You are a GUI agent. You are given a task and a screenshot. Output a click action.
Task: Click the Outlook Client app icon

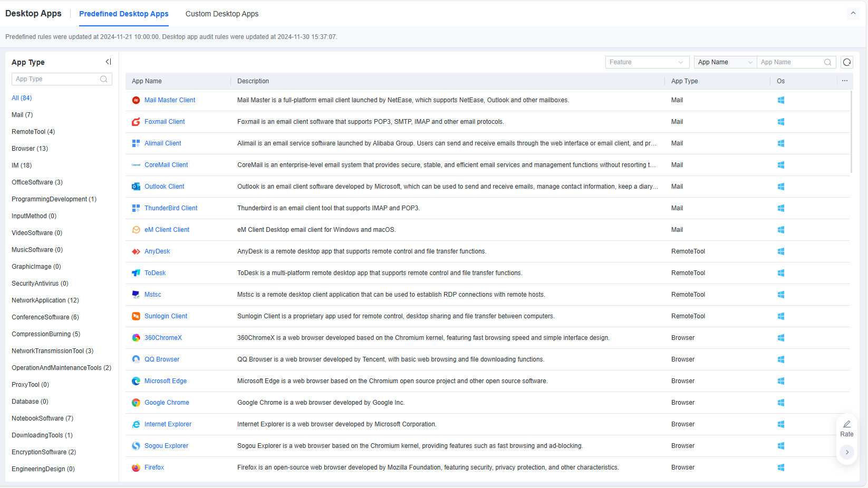coord(136,187)
